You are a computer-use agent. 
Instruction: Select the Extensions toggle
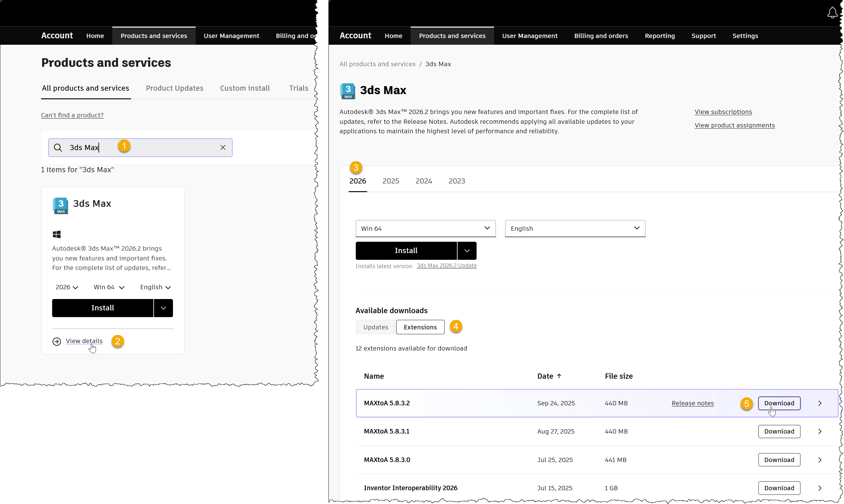point(420,327)
